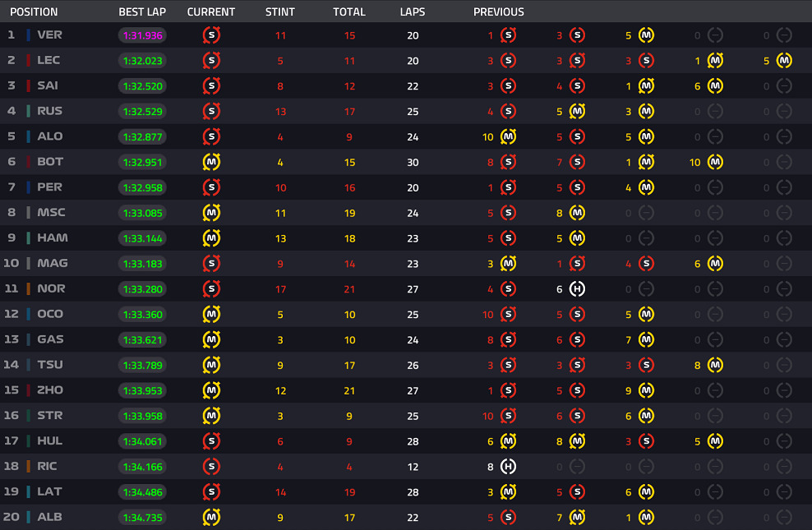Select driver name HAM in row 9
812x530 pixels.
pos(53,238)
